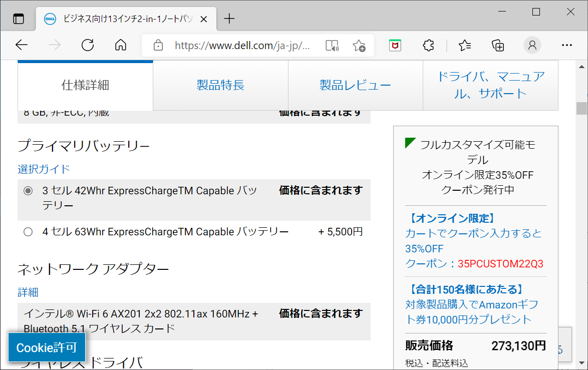Open the McAfee extension icon
The width and height of the screenshot is (588, 370).
pyautogui.click(x=395, y=46)
